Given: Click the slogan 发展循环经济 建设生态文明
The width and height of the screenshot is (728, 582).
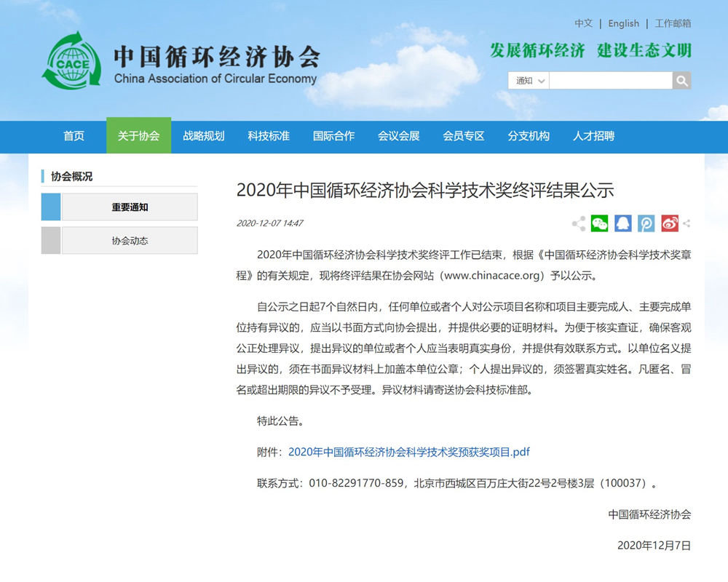Looking at the screenshot, I should point(590,50).
